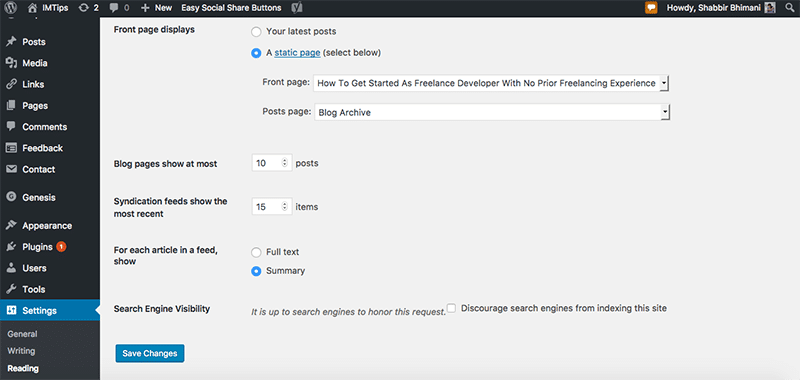This screenshot has height=380, width=800.
Task: Click the Save Changes button
Action: click(150, 353)
